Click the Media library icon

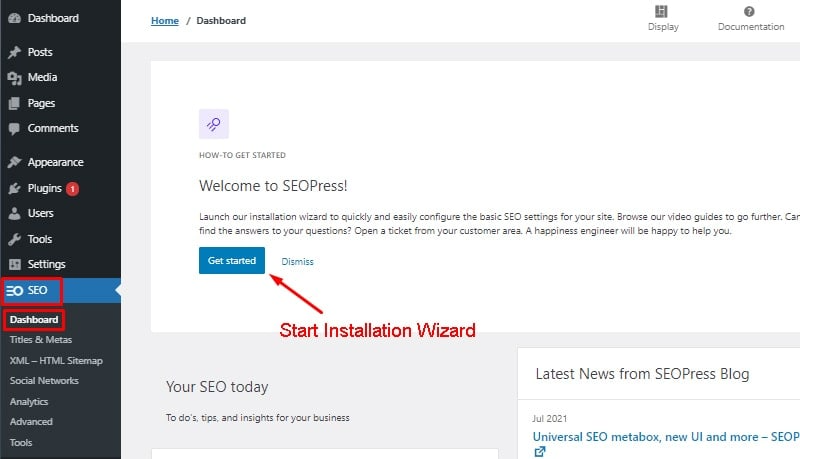[14, 78]
